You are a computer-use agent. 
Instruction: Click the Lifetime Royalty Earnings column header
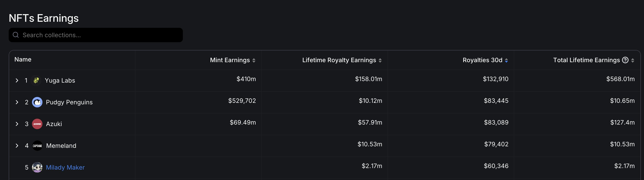coord(339,60)
